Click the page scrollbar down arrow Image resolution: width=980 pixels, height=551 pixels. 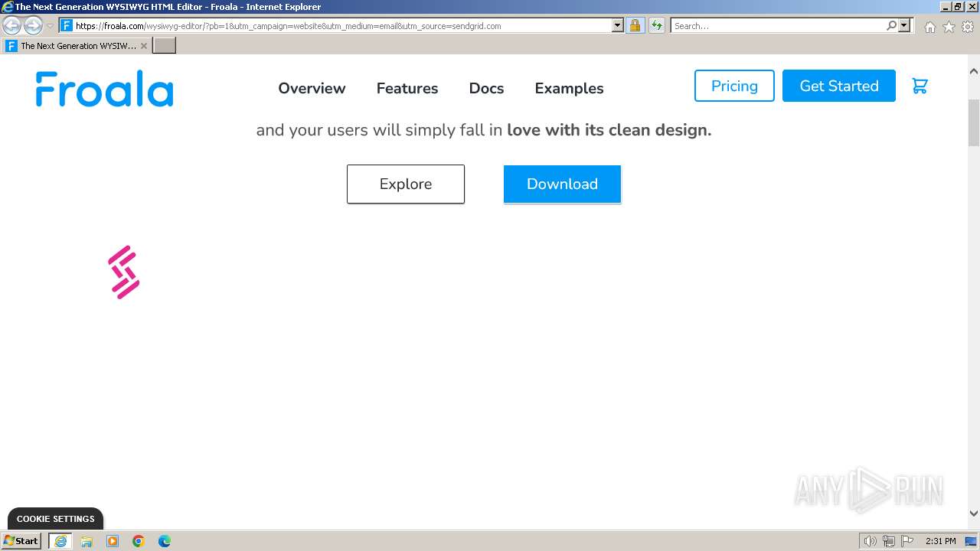(x=974, y=514)
